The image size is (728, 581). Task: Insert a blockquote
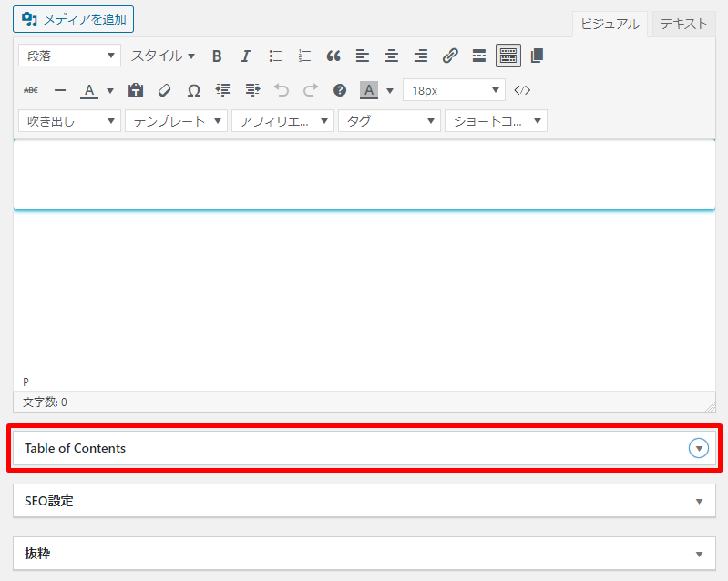coord(333,56)
